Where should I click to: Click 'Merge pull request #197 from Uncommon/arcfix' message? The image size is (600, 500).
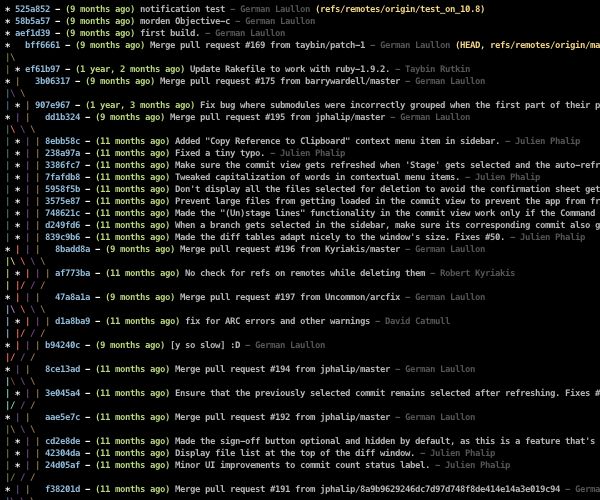pyautogui.click(x=290, y=297)
